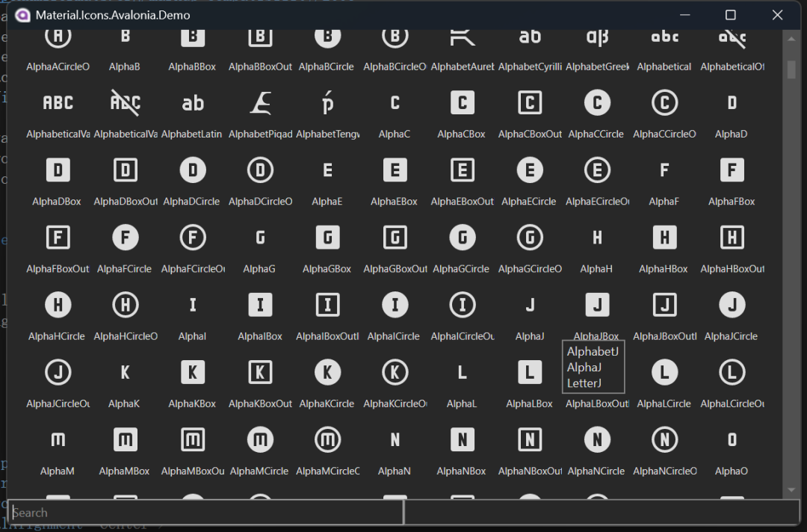Select the AlphaMCircle icon

[260, 439]
